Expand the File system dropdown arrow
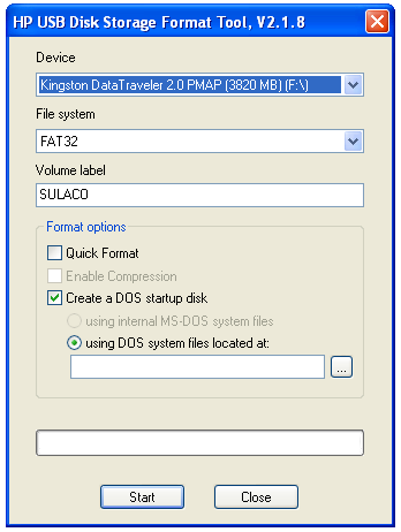The height and width of the screenshot is (532, 401). [353, 141]
